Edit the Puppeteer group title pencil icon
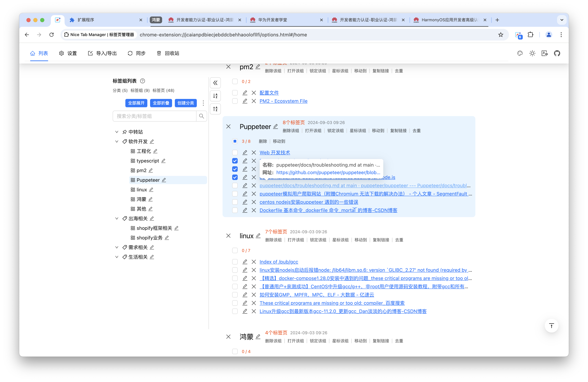The width and height of the screenshot is (588, 382). pyautogui.click(x=275, y=127)
